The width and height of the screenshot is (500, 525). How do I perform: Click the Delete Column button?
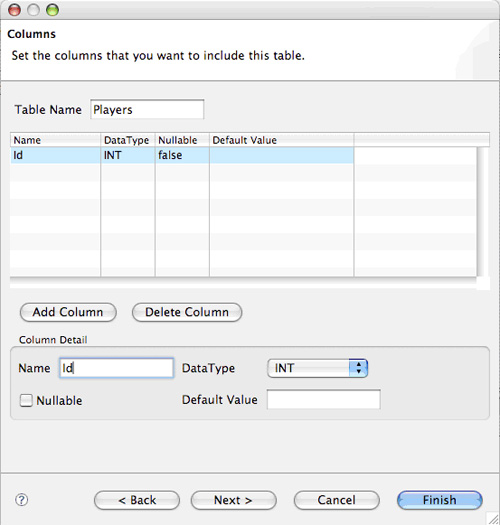point(187,312)
